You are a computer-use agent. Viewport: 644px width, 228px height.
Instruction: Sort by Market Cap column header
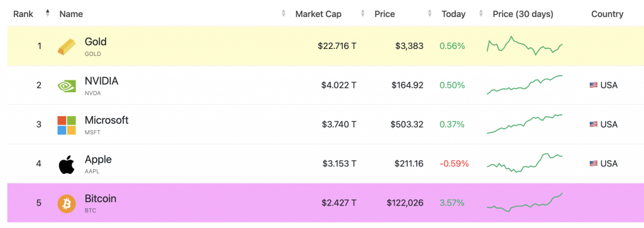point(318,14)
